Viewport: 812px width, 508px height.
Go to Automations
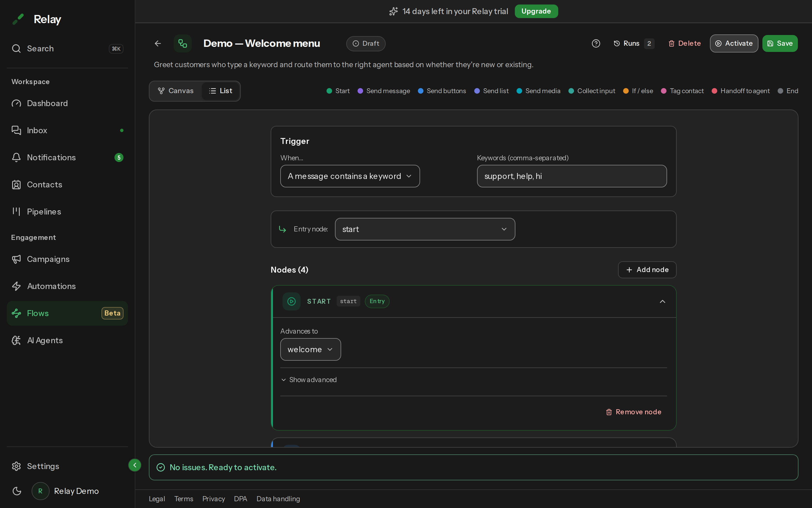click(x=67, y=286)
